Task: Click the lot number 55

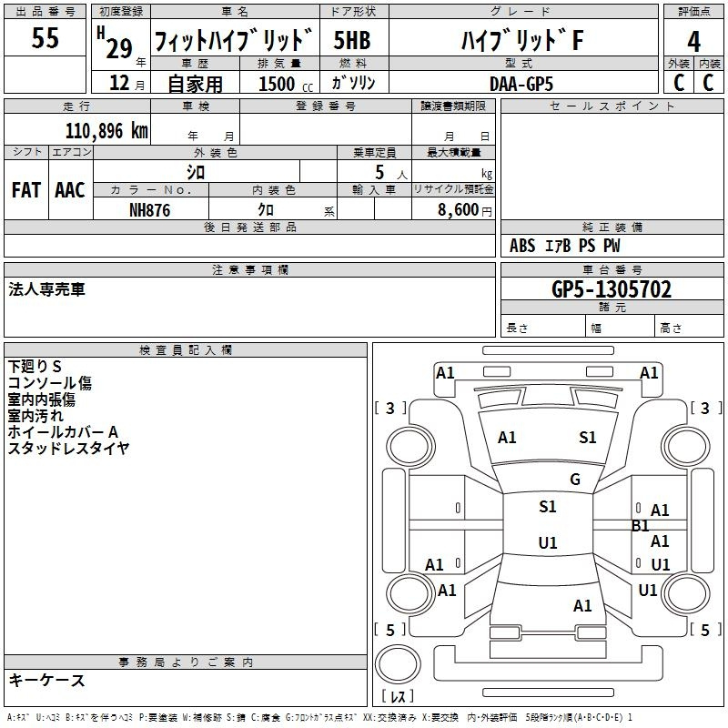Action: tap(45, 38)
